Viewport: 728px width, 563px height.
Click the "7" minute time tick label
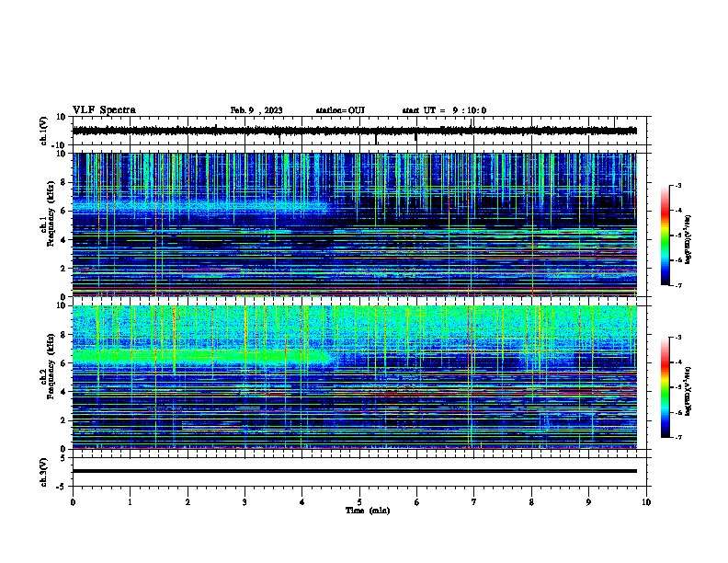[x=474, y=502]
